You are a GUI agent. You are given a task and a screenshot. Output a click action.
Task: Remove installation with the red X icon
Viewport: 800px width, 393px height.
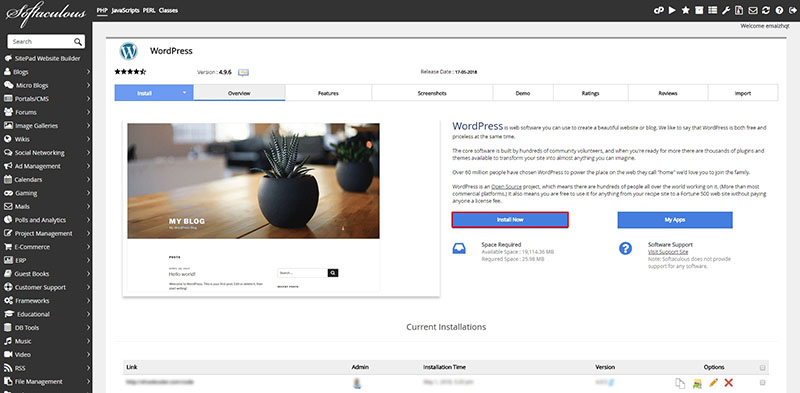click(729, 382)
